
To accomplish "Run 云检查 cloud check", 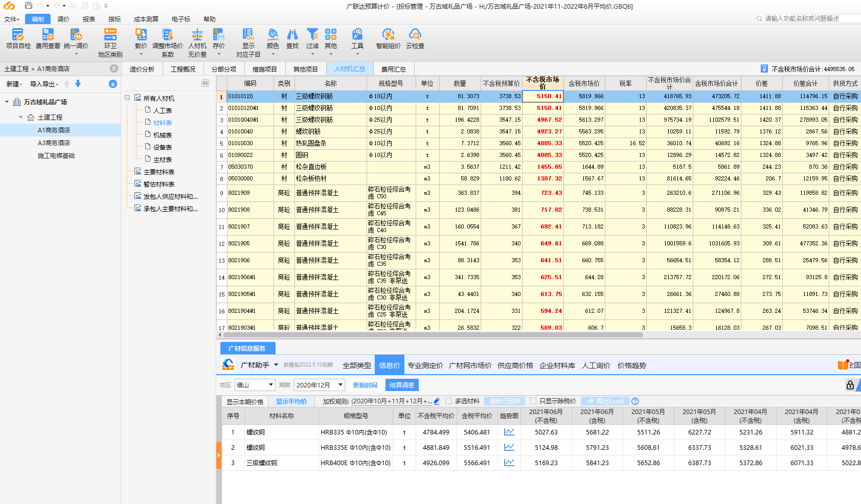I will [415, 39].
